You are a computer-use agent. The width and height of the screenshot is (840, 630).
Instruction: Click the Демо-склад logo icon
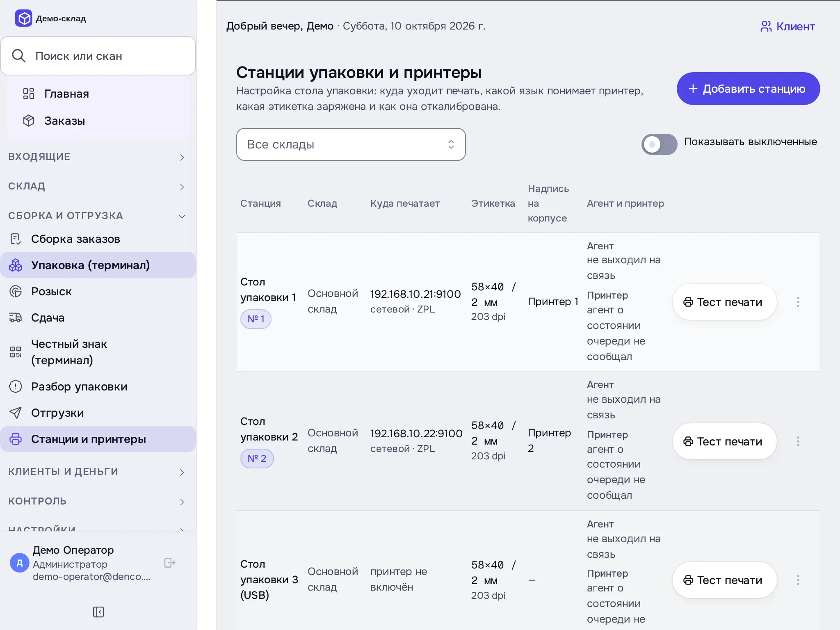(23, 18)
